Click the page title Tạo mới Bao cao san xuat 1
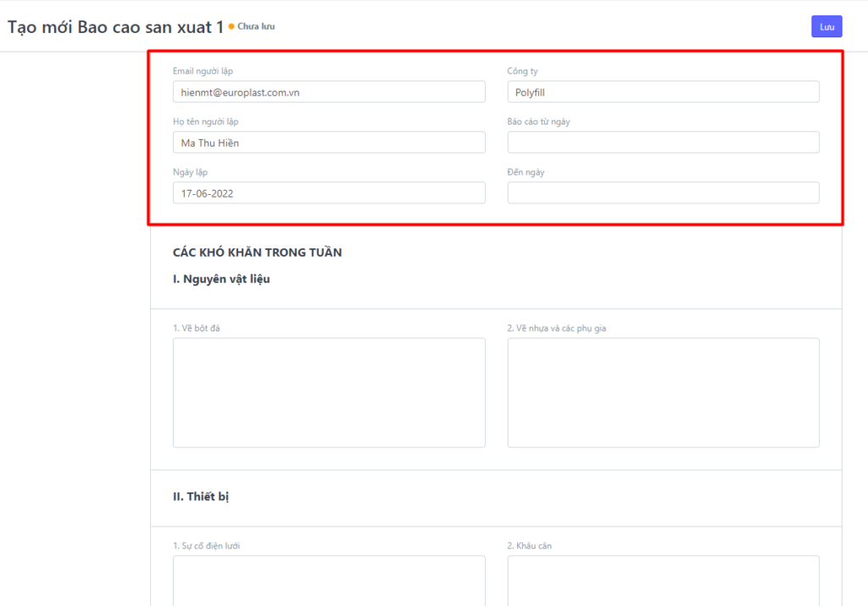Image resolution: width=868 pixels, height=606 pixels. (x=115, y=27)
